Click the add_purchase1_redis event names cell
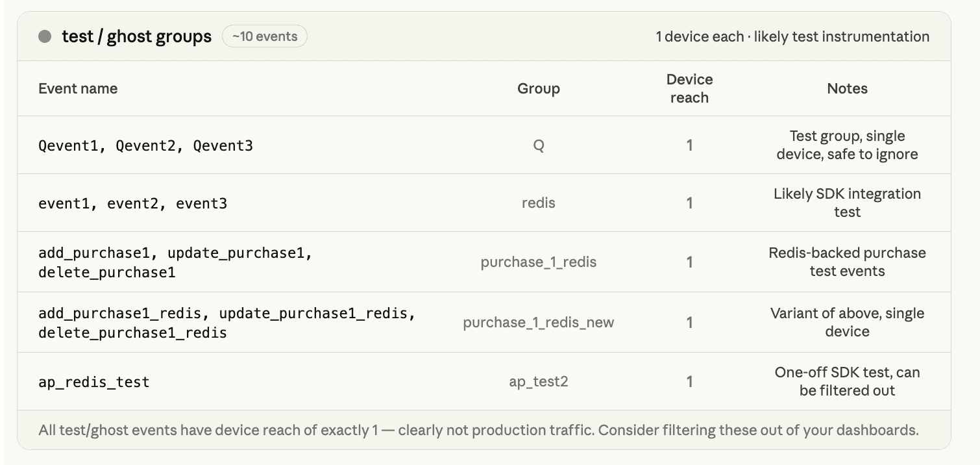The width and height of the screenshot is (980, 465). pos(227,323)
